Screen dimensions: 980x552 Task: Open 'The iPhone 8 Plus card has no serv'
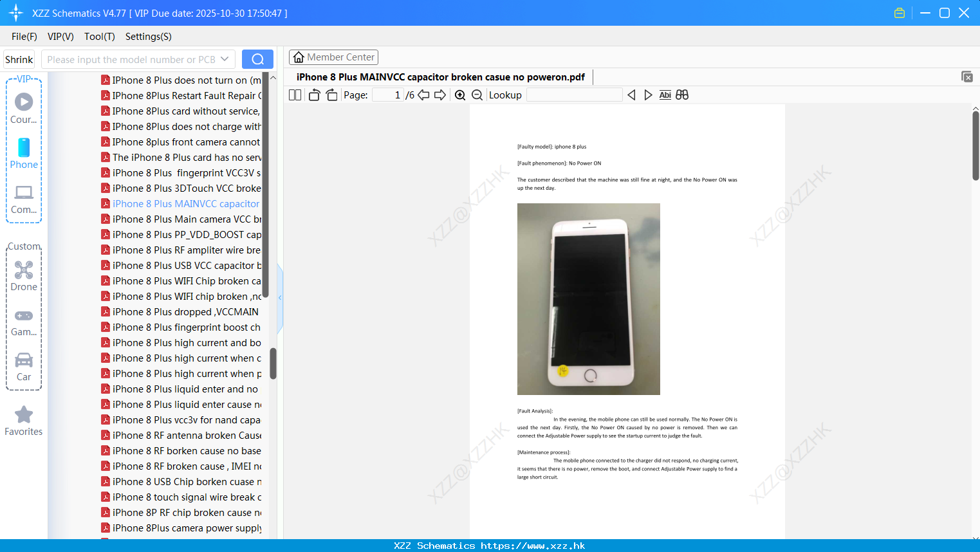tap(181, 158)
